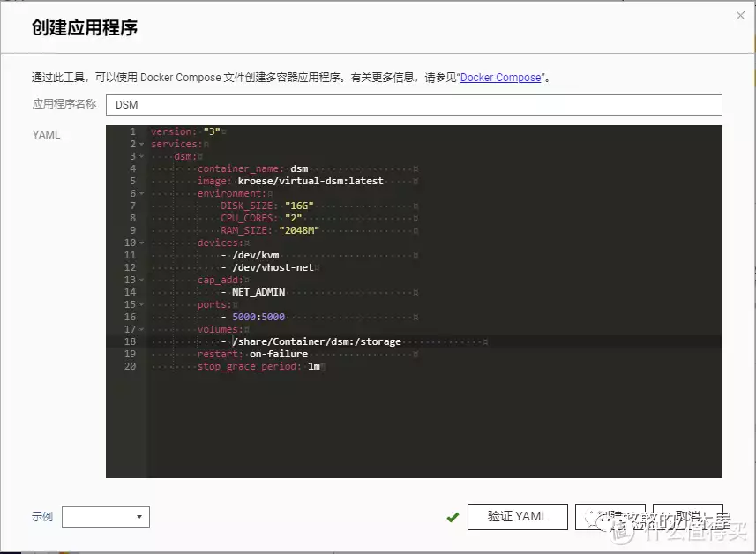The image size is (756, 554).
Task: Click the restart on-failure line
Action: pos(252,354)
